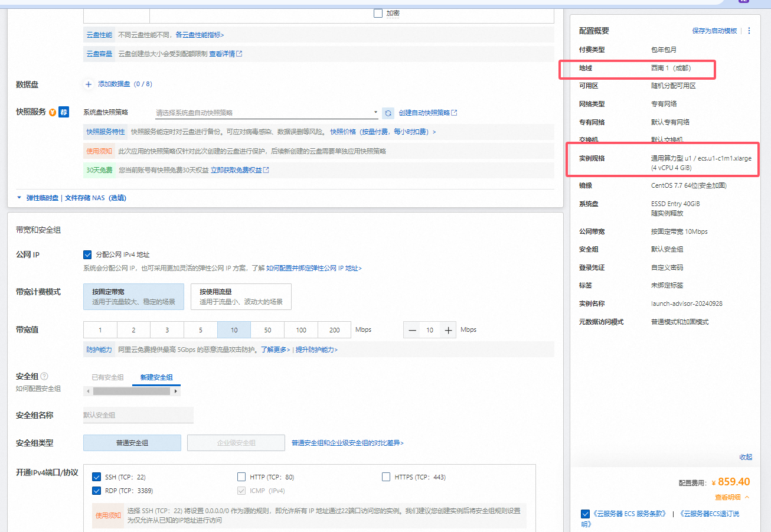771x532 pixels.
Task: Choose the 10 Mbps bandwidth preset
Action: pyautogui.click(x=234, y=330)
